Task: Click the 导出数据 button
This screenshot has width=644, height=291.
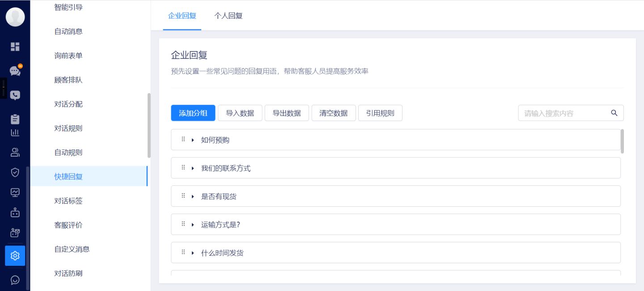Action: point(287,113)
